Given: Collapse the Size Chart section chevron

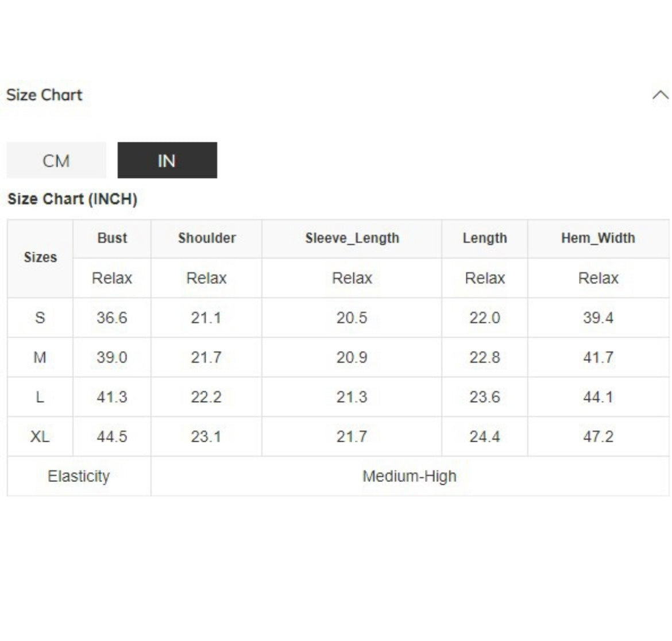Looking at the screenshot, I should (x=660, y=95).
